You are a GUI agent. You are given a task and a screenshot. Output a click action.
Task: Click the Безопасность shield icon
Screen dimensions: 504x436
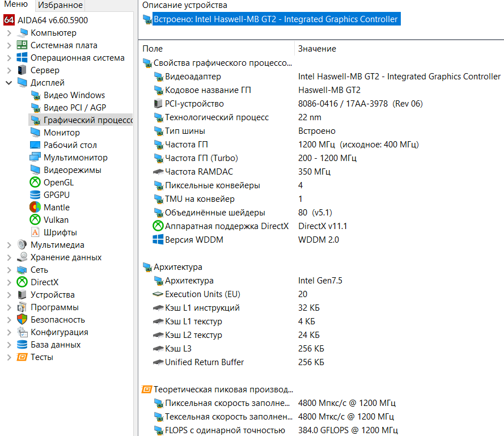[22, 319]
